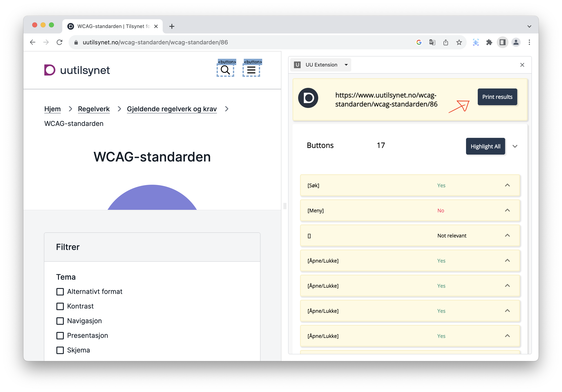Open the hamburger menu button
This screenshot has height=392, width=562.
(x=251, y=70)
